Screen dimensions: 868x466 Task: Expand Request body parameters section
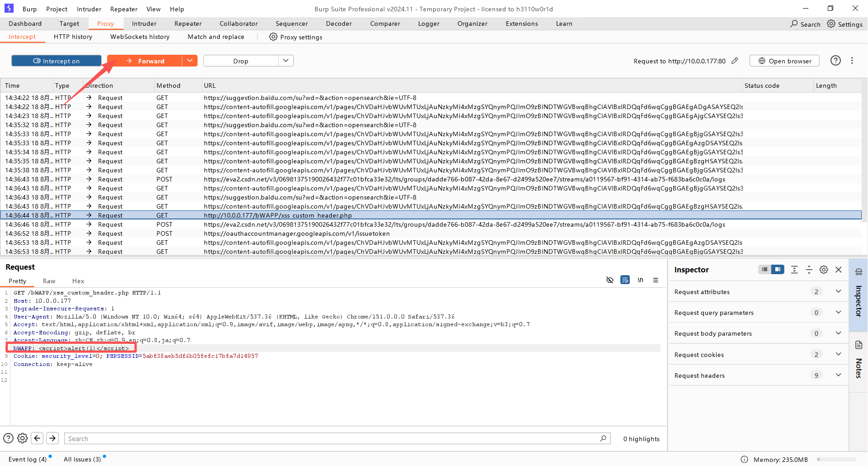(838, 333)
